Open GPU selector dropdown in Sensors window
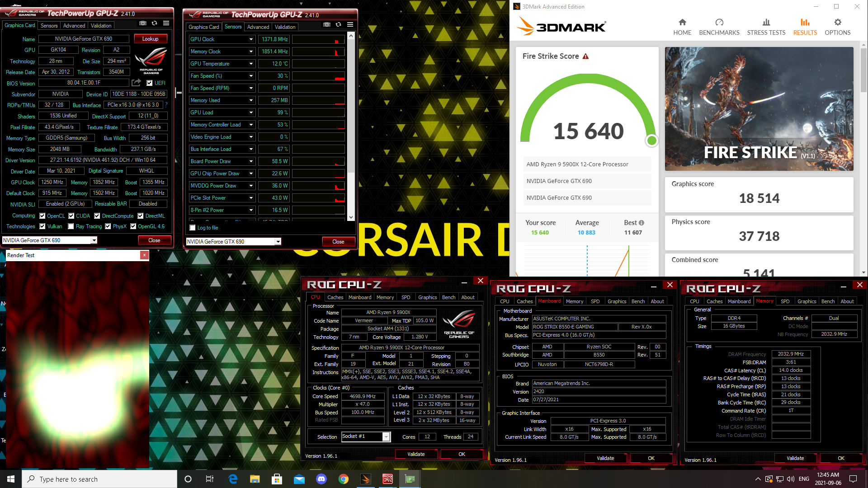868x488 pixels. (278, 242)
